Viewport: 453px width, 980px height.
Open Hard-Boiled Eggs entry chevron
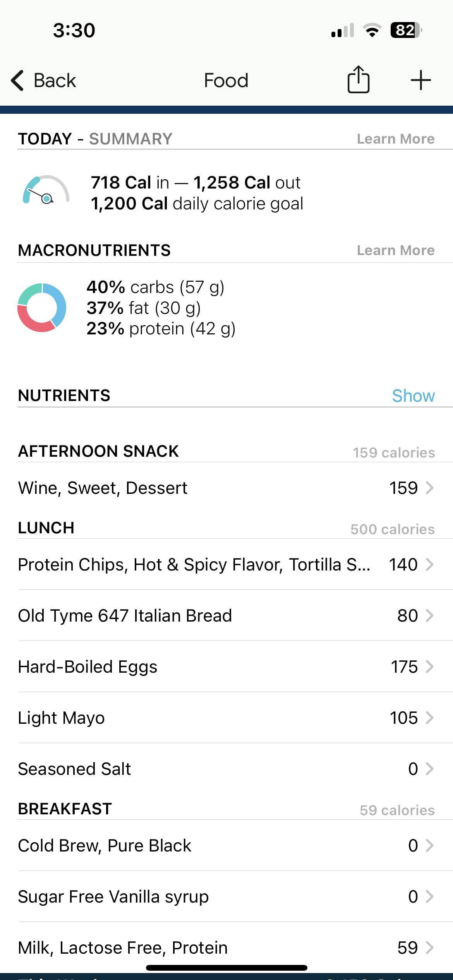click(x=429, y=666)
